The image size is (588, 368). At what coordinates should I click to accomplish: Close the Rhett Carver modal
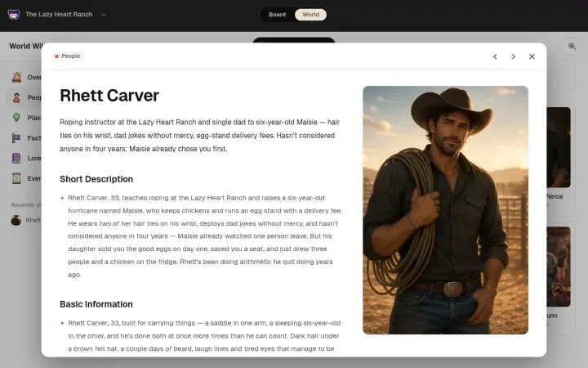(532, 56)
